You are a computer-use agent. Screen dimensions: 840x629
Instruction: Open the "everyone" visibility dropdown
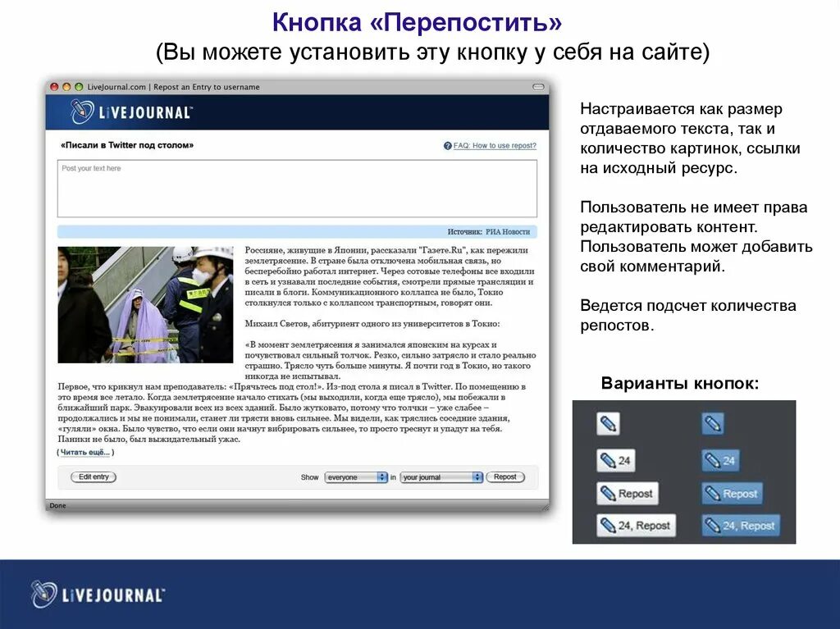pyautogui.click(x=356, y=477)
